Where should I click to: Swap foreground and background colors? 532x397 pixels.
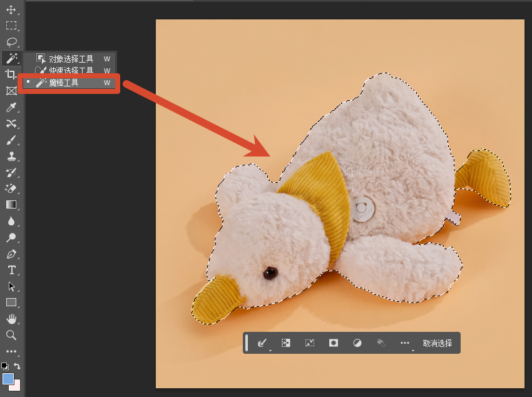point(17,366)
